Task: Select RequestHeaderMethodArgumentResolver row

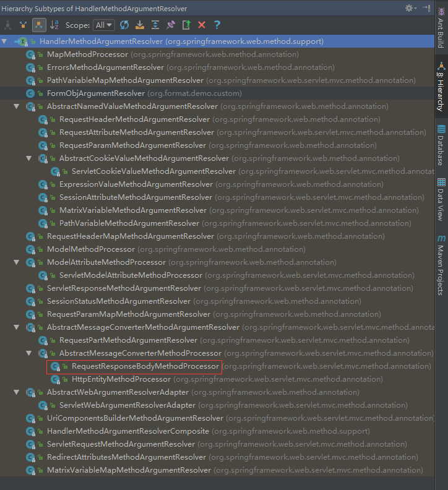Action: (x=217, y=119)
